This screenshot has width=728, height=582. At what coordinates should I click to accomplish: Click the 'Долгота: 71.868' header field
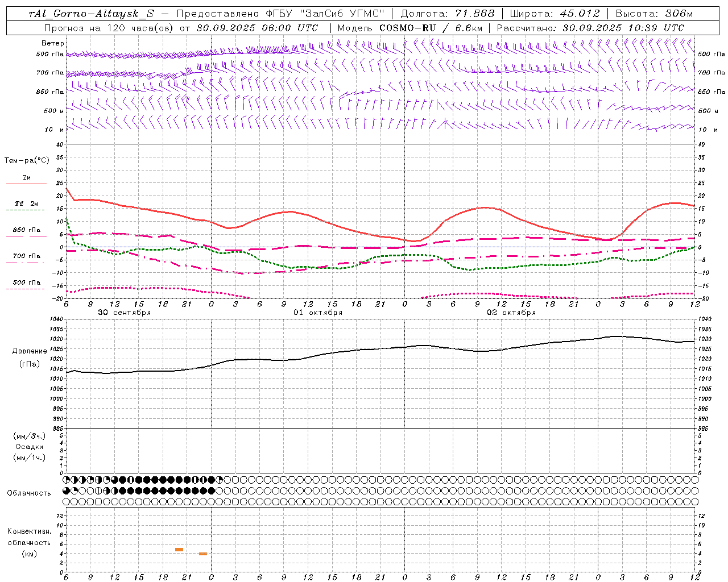pyautogui.click(x=448, y=14)
